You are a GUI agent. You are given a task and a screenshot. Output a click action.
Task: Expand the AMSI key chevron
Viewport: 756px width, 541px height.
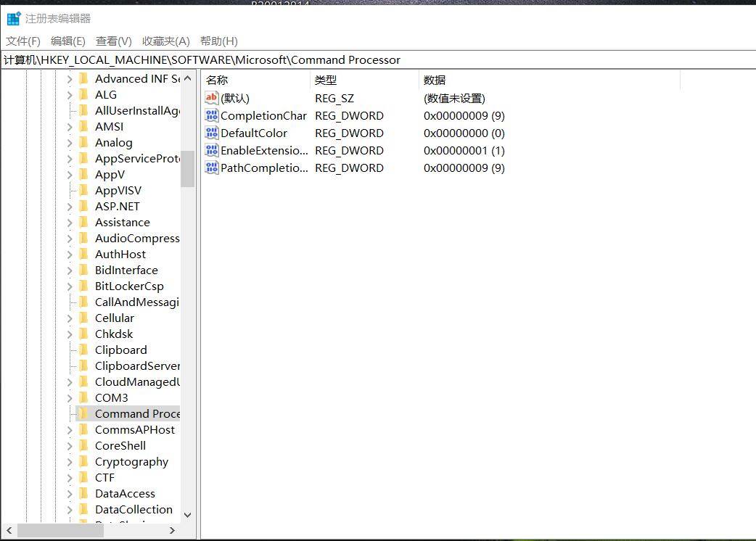(70, 127)
